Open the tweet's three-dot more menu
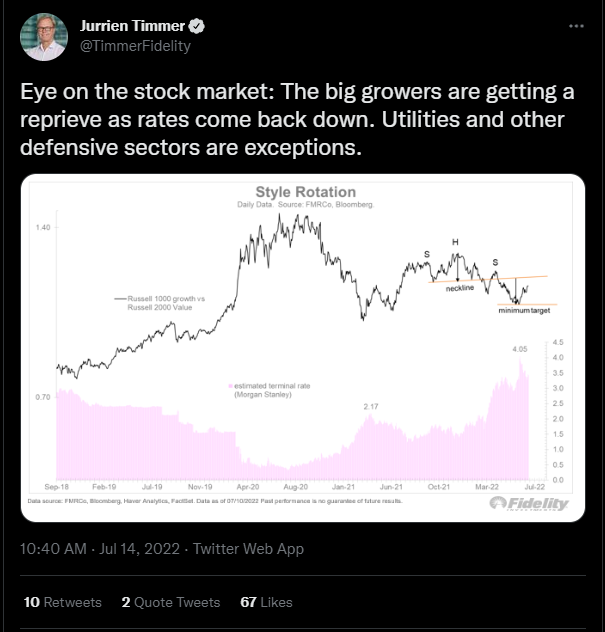Image resolution: width=605 pixels, height=632 pixels. (574, 25)
